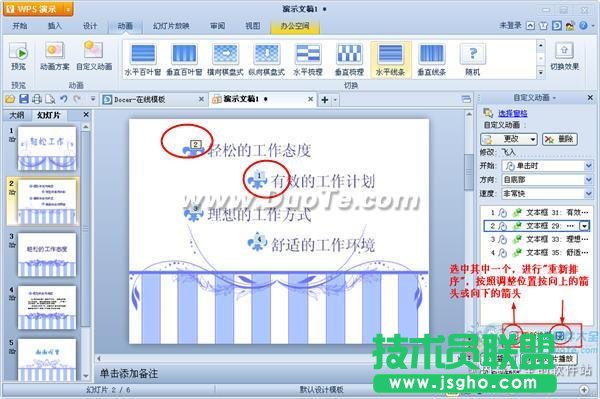The width and height of the screenshot is (600, 399).
Task: Click the tab list icon near document tabs
Action: [466, 99]
